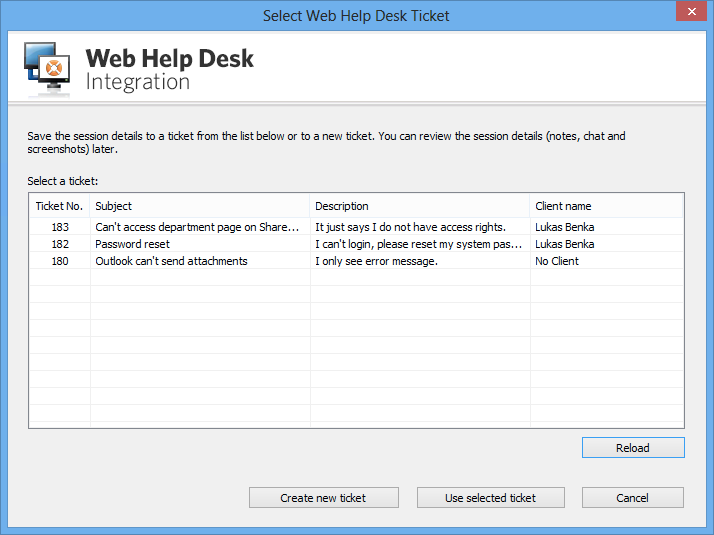714x535 pixels.
Task: Sort by Ticket No. column header
Action: [x=59, y=206]
